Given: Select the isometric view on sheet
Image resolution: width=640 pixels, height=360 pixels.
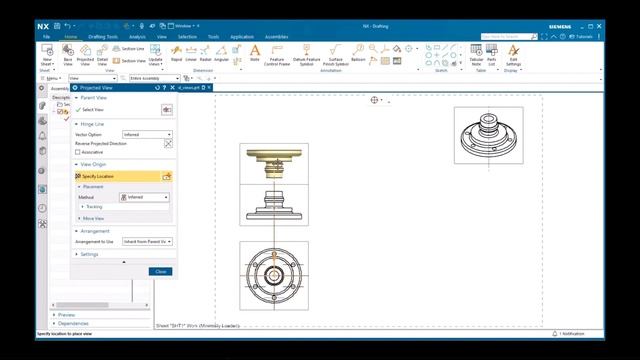Looking at the screenshot, I should click(x=489, y=136).
